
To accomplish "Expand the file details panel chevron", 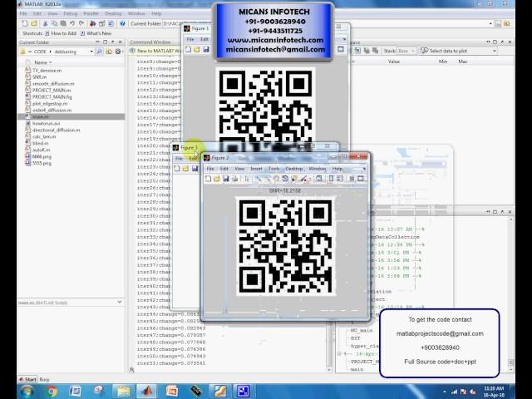I will 120,302.
